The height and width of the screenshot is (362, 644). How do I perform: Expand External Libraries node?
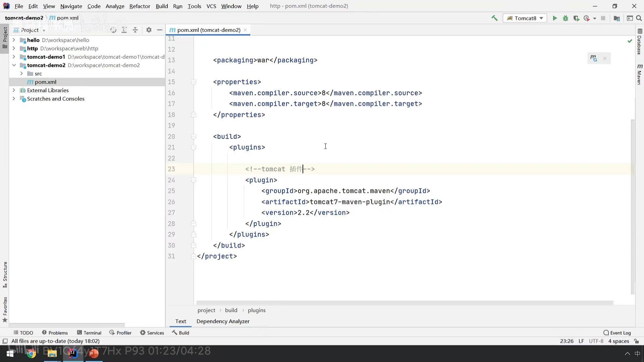pyautogui.click(x=14, y=90)
